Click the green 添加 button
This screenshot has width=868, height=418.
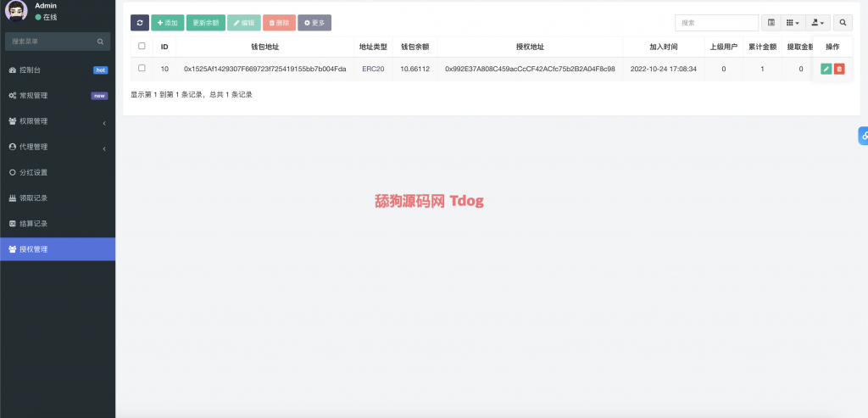click(x=167, y=23)
